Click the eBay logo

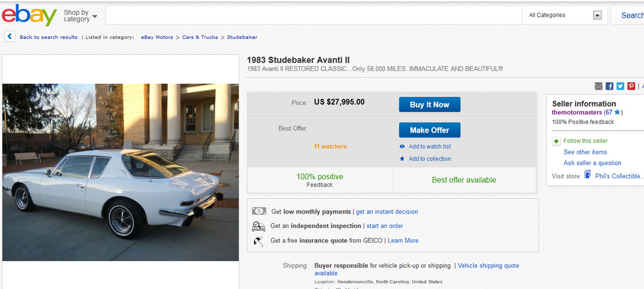click(x=29, y=15)
